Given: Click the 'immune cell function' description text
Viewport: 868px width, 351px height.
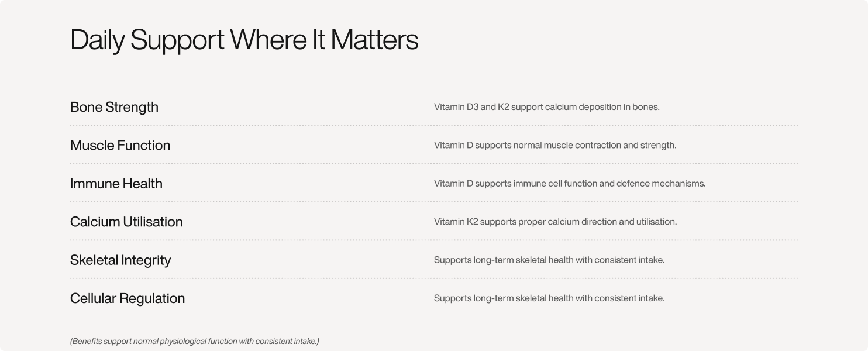Looking at the screenshot, I should point(570,184).
